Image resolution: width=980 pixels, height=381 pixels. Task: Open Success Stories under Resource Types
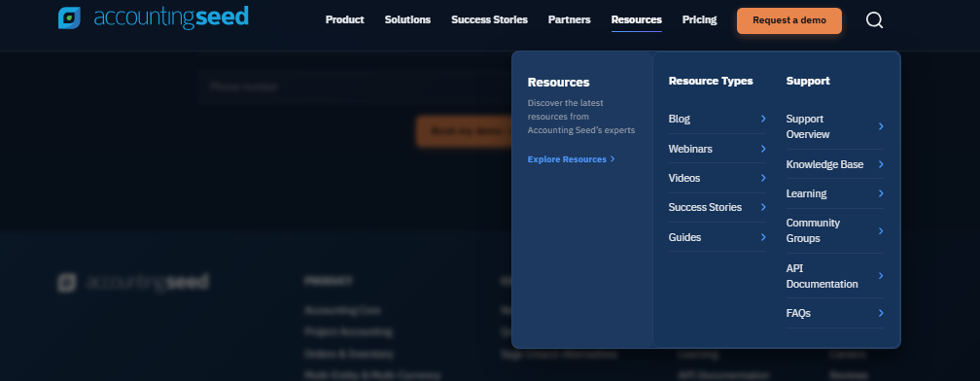pos(717,207)
